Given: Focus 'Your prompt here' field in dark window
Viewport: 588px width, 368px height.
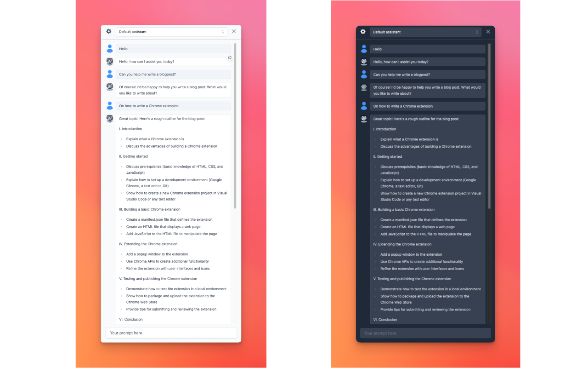Looking at the screenshot, I should pyautogui.click(x=425, y=333).
